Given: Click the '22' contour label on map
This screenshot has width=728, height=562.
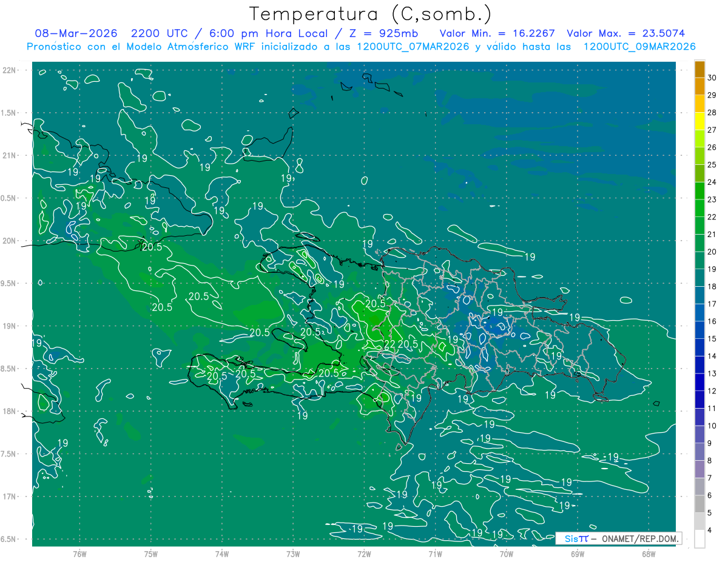Looking at the screenshot, I should pyautogui.click(x=390, y=344).
